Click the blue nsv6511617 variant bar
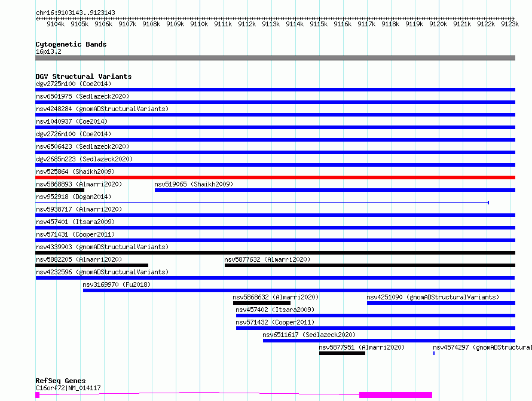The image size is (532, 401). (x=389, y=341)
